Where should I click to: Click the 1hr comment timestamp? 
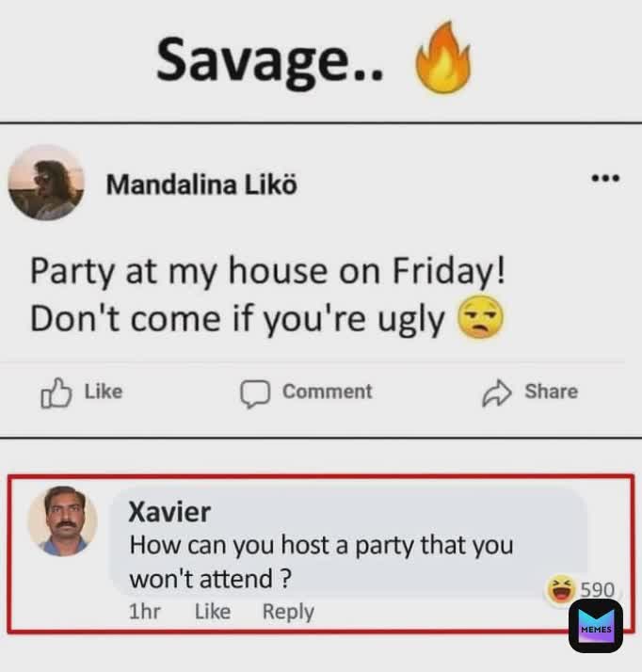pos(144,611)
